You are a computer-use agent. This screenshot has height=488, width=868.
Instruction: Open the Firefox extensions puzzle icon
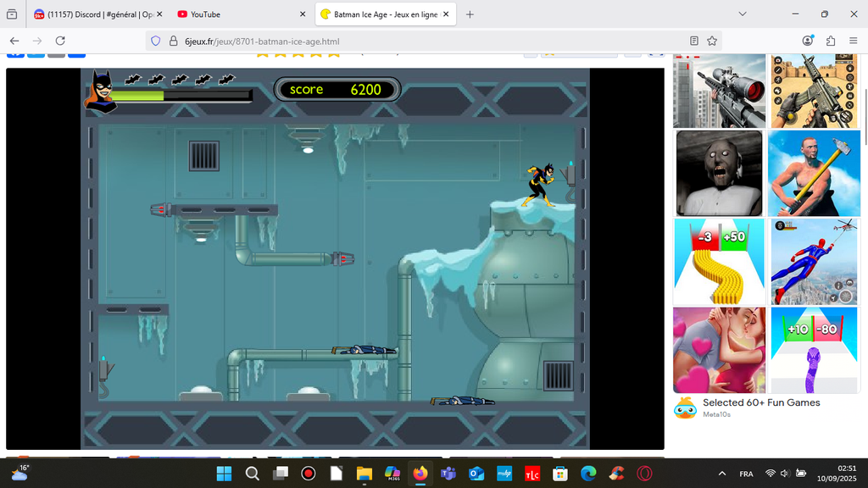click(x=830, y=41)
